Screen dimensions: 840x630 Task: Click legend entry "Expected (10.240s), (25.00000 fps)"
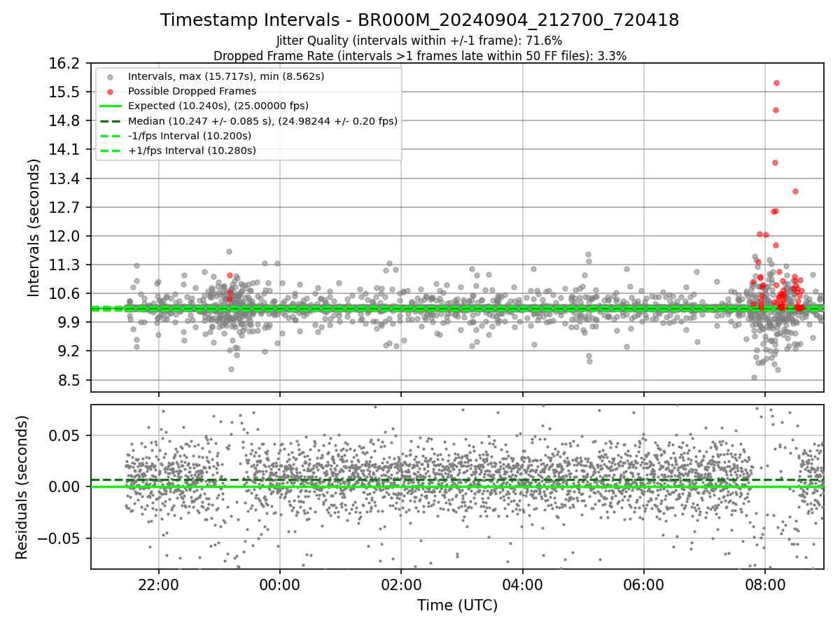click(218, 106)
